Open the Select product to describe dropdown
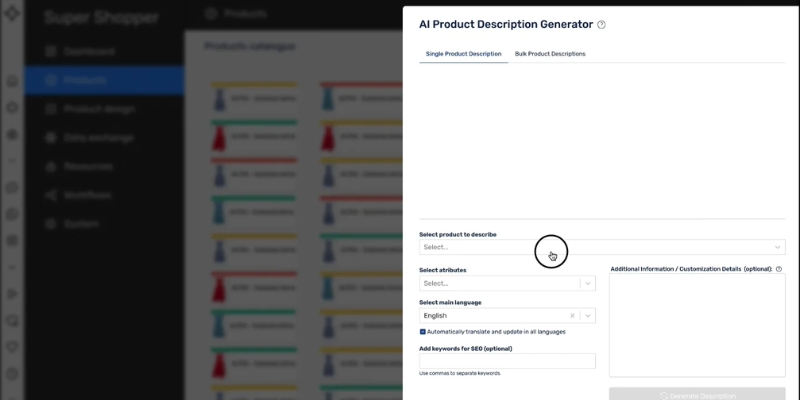800x400 pixels. 602,247
